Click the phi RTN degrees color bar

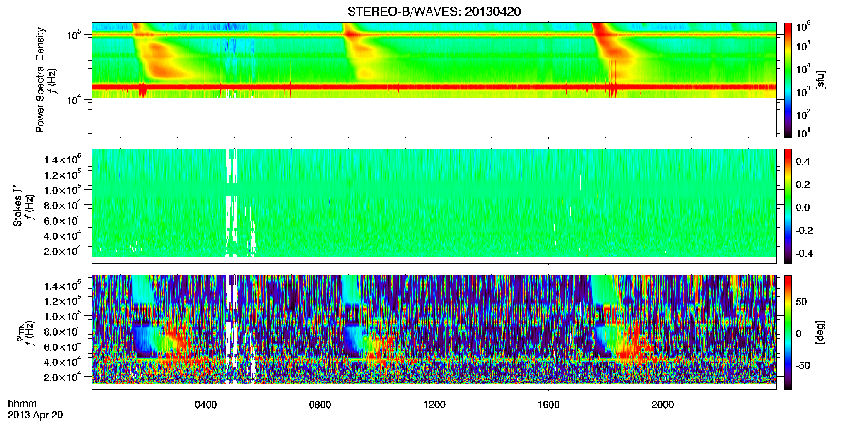[x=788, y=332]
